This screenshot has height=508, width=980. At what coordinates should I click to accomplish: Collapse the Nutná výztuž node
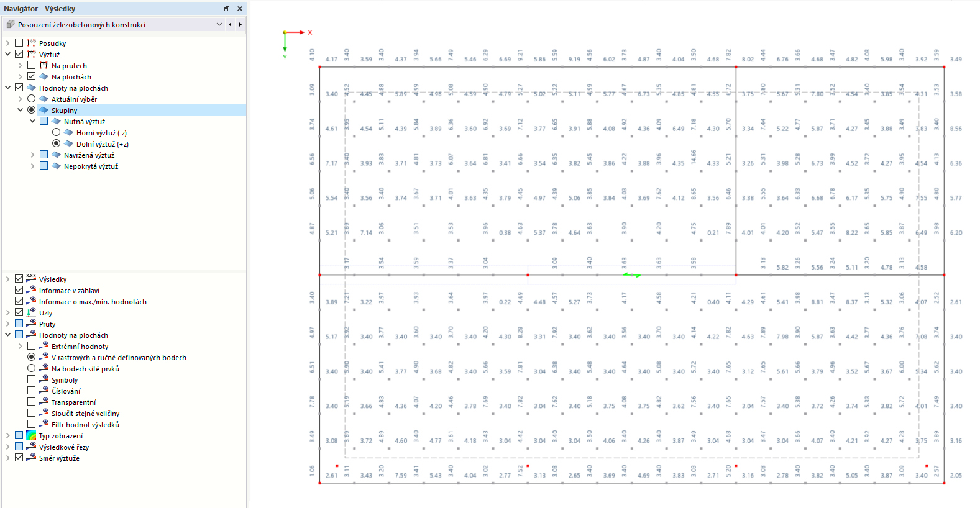pyautogui.click(x=32, y=121)
